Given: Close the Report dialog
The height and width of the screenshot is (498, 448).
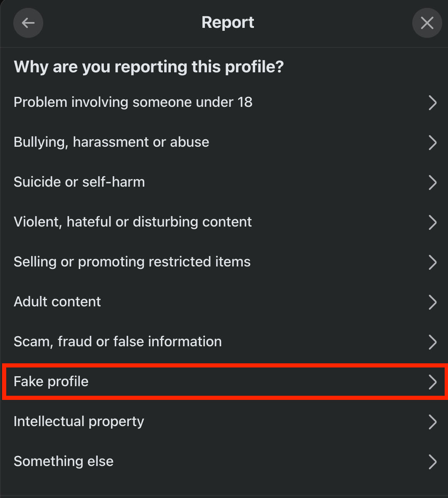Looking at the screenshot, I should point(427,23).
